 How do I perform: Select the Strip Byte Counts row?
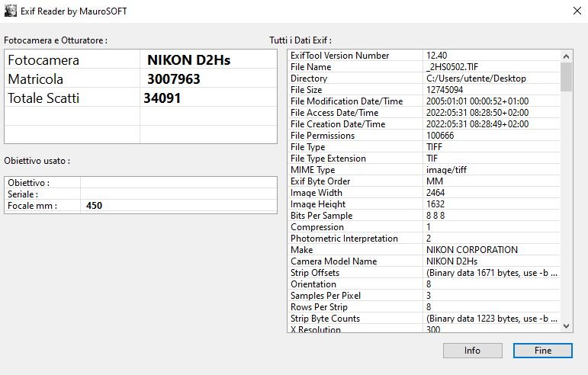(424, 319)
